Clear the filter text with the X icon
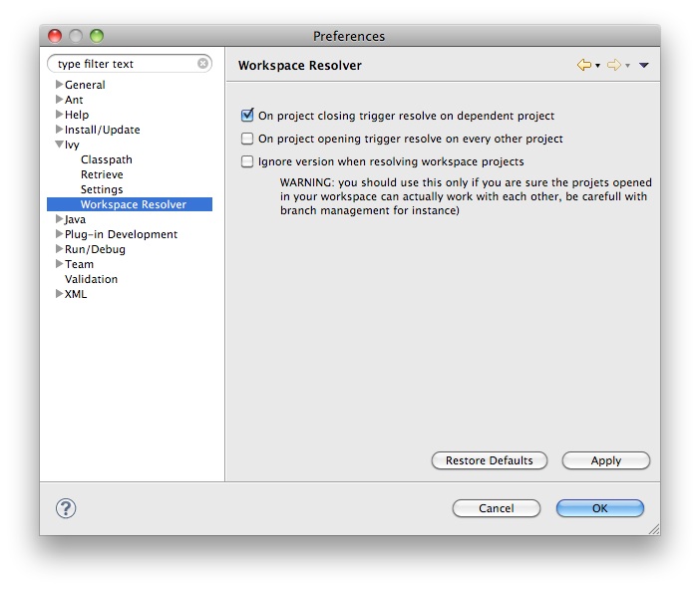The image size is (700, 590). click(203, 64)
